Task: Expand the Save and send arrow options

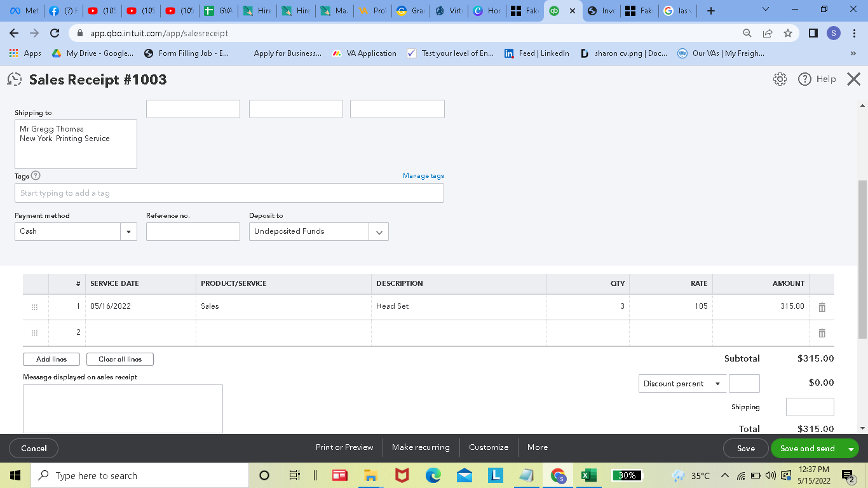Action: point(851,449)
